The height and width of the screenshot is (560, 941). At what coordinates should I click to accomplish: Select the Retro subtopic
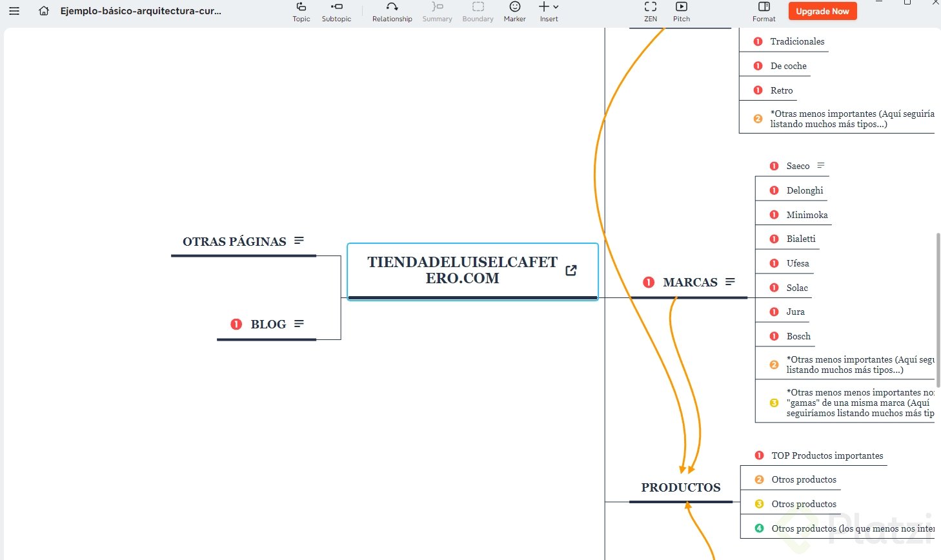781,90
